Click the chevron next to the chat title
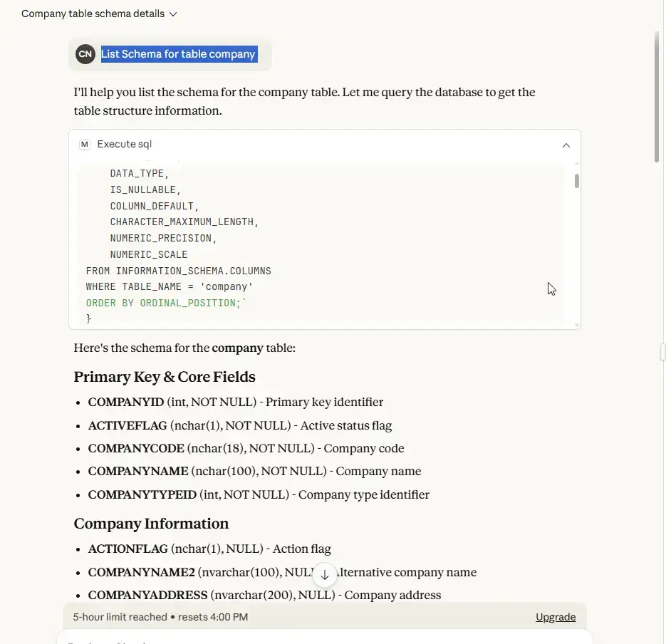The image size is (666, 644). [x=174, y=14]
